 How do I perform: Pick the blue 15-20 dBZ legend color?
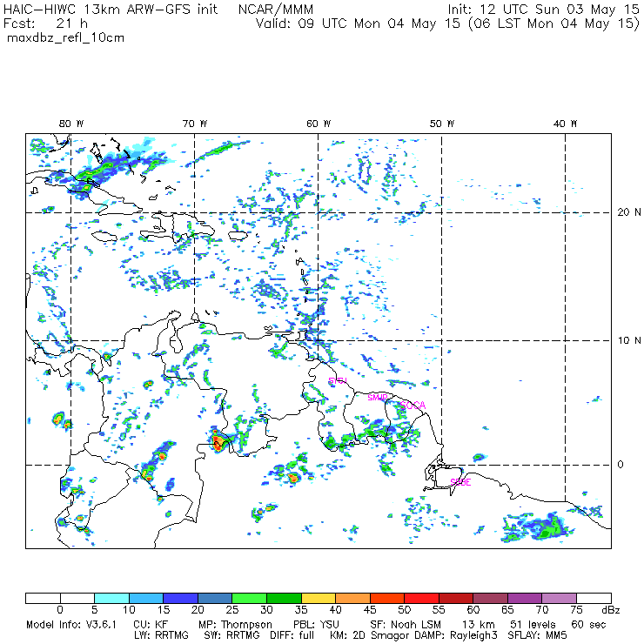pos(181,598)
